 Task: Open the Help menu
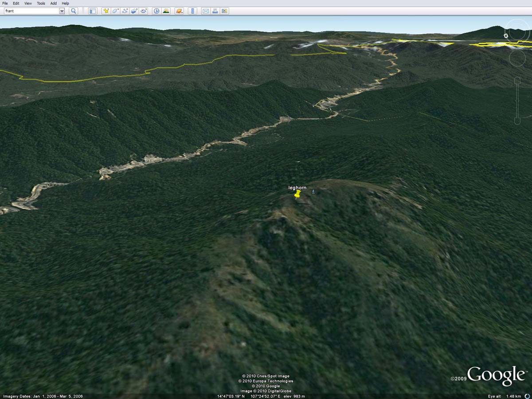tap(65, 3)
